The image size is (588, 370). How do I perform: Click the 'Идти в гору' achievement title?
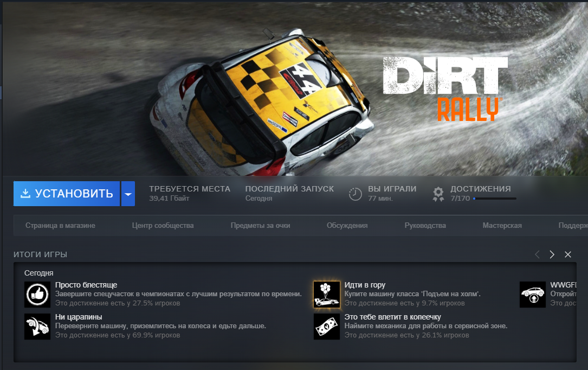coord(365,285)
